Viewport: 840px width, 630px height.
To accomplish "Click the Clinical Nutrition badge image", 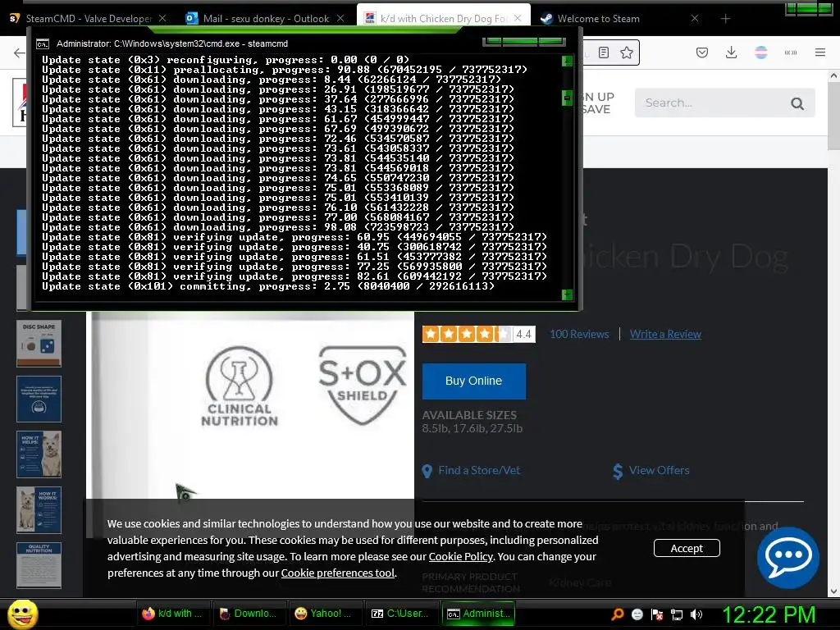I will click(240, 386).
